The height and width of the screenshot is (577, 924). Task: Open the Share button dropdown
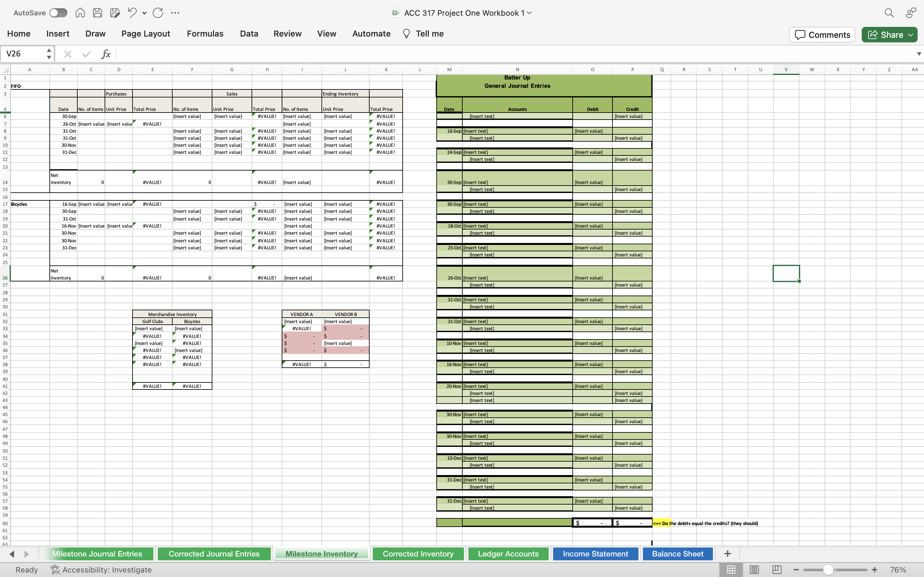[911, 35]
